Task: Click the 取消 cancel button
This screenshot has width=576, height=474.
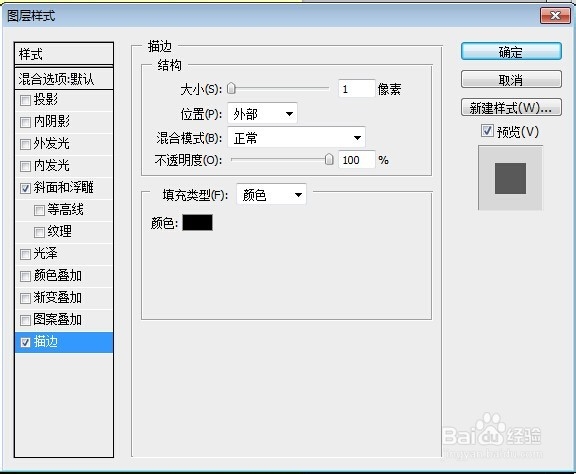Action: 511,80
